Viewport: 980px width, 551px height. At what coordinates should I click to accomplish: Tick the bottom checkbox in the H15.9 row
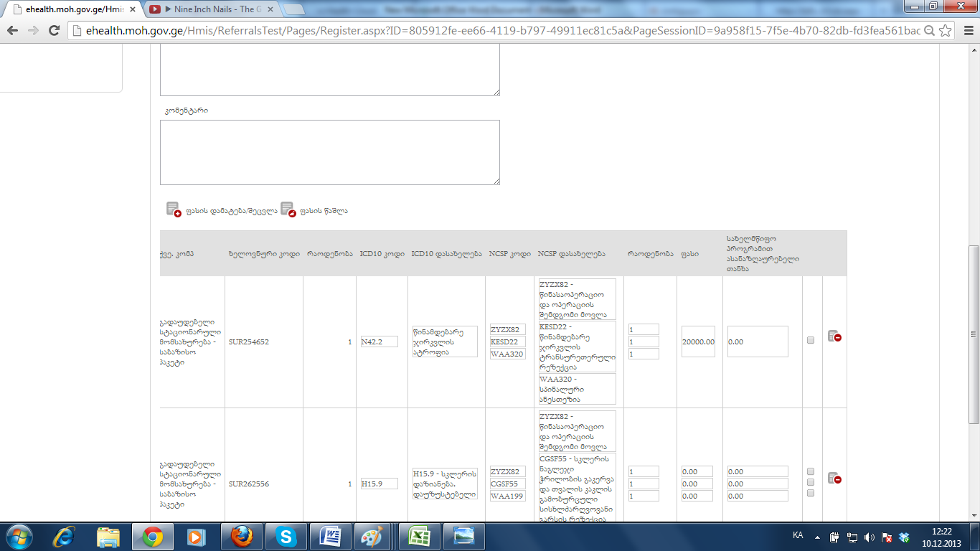(811, 493)
